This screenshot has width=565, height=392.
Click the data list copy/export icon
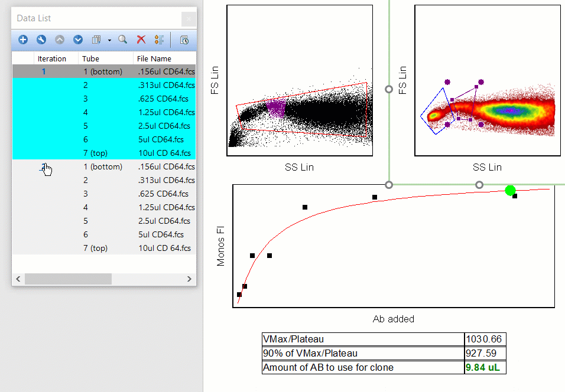coord(96,40)
